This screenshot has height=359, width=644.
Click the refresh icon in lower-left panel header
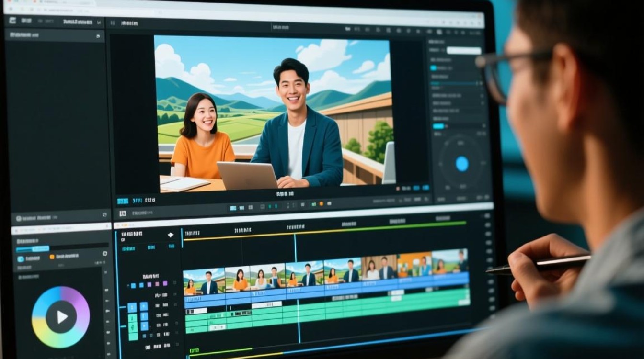104,215
